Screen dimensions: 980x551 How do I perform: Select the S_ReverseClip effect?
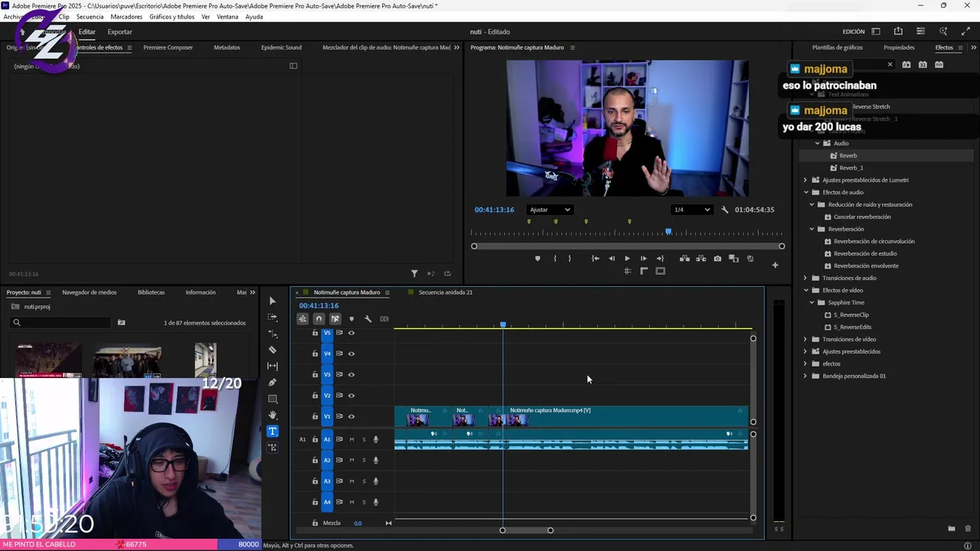point(851,315)
